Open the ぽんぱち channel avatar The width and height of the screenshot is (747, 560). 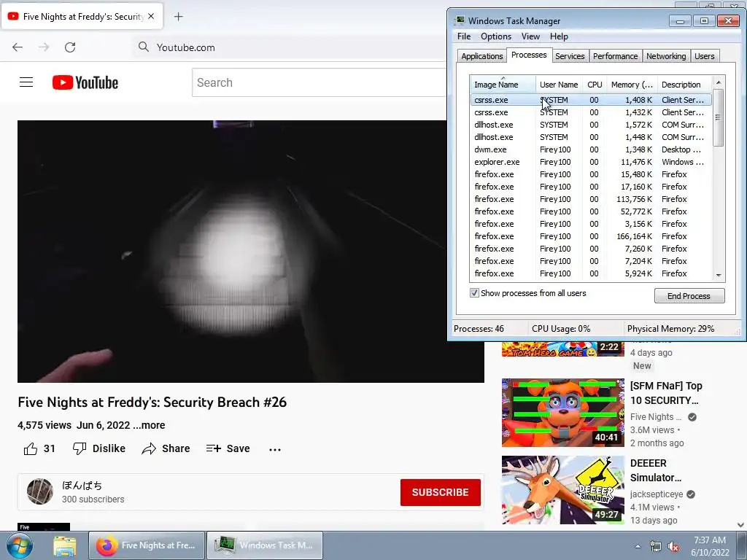tap(40, 491)
